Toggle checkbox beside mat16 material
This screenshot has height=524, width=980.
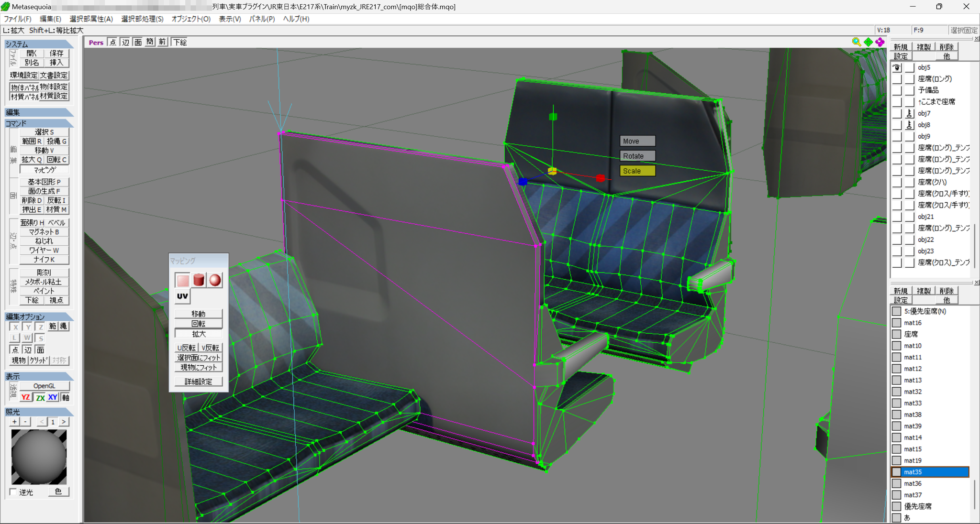click(897, 323)
